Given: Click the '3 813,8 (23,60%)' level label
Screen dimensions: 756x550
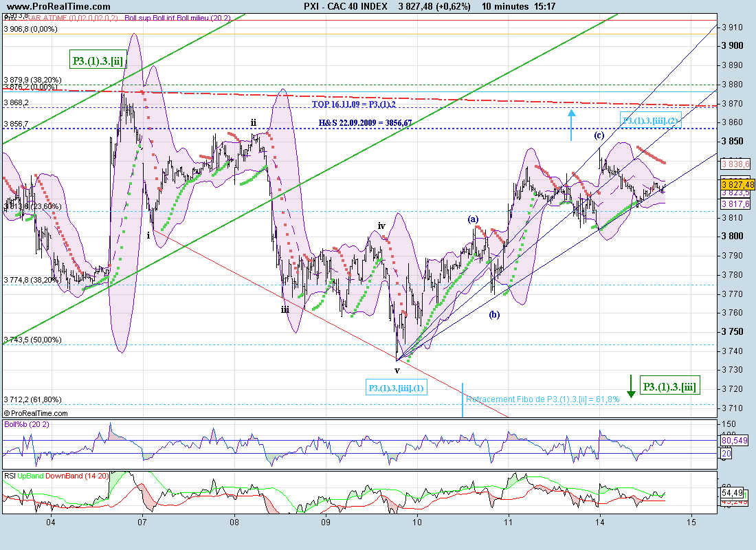Looking at the screenshot, I should (32, 206).
